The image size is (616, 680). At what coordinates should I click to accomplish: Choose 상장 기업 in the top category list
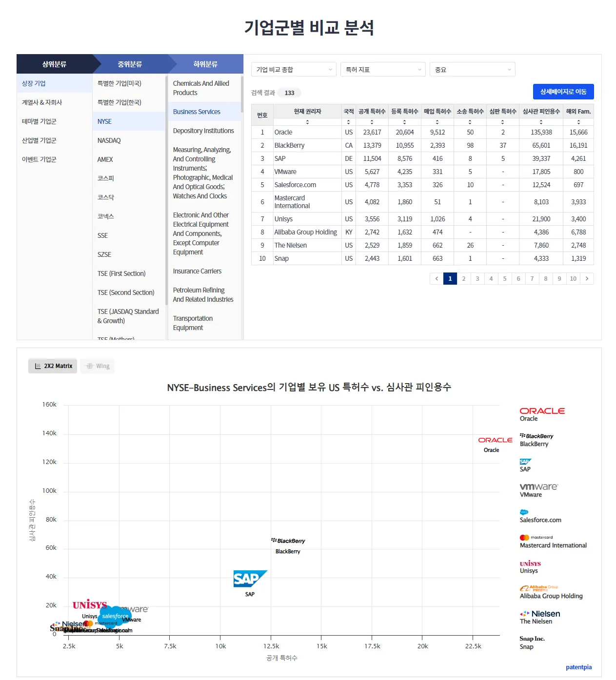[54, 83]
